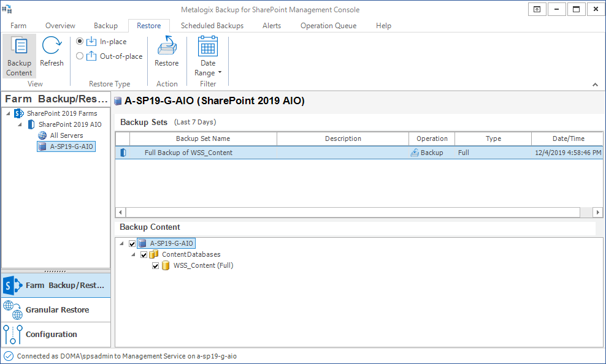Click the All Servers globe icon

tap(42, 135)
